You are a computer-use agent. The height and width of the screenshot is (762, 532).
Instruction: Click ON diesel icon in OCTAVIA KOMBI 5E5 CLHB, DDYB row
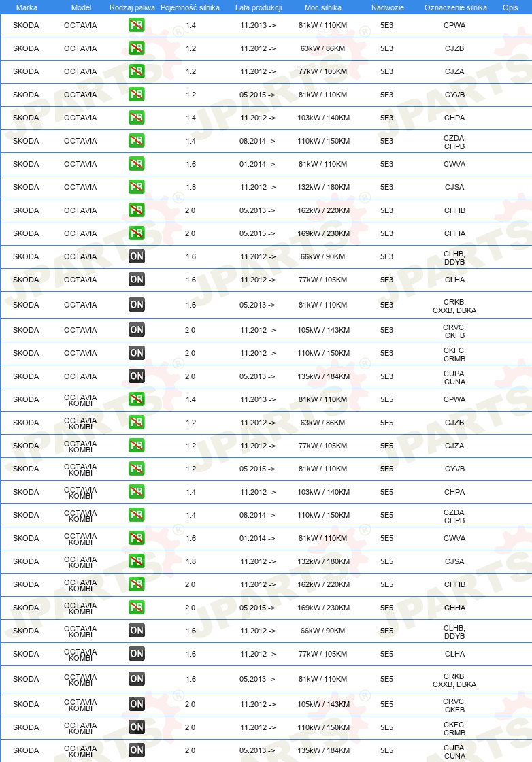tap(137, 631)
